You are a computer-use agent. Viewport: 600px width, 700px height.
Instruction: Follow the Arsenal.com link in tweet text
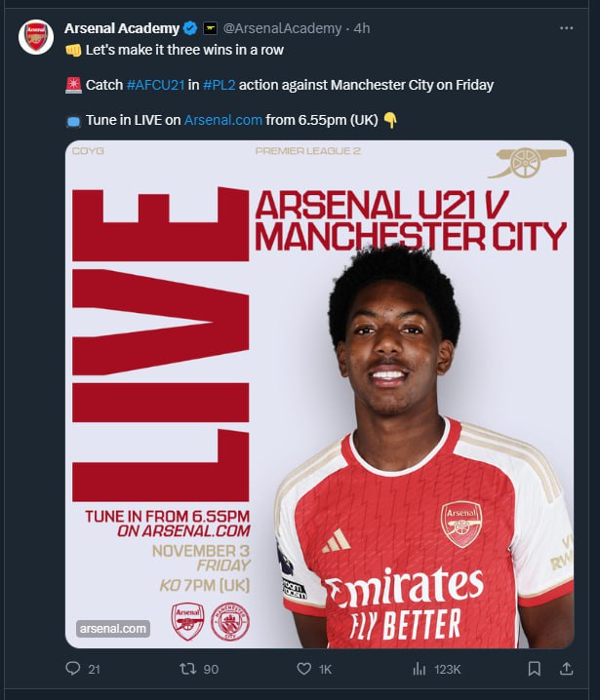point(222,120)
